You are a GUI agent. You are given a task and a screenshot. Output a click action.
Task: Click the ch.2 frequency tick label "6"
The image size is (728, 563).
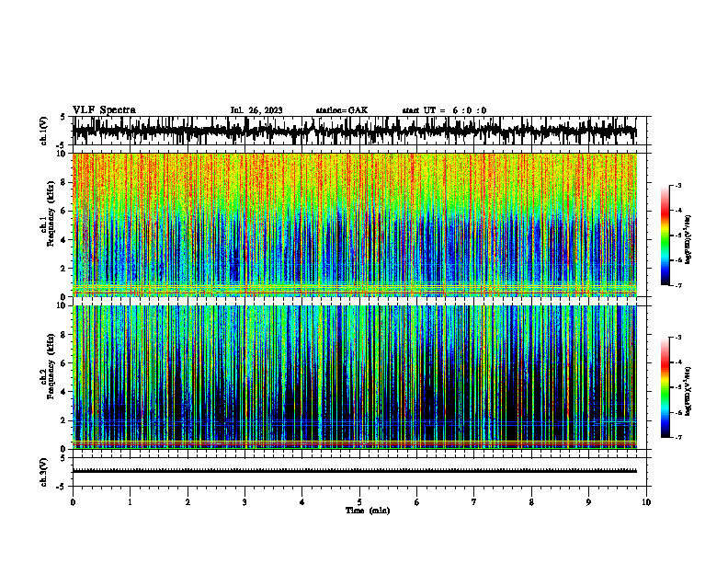63,363
